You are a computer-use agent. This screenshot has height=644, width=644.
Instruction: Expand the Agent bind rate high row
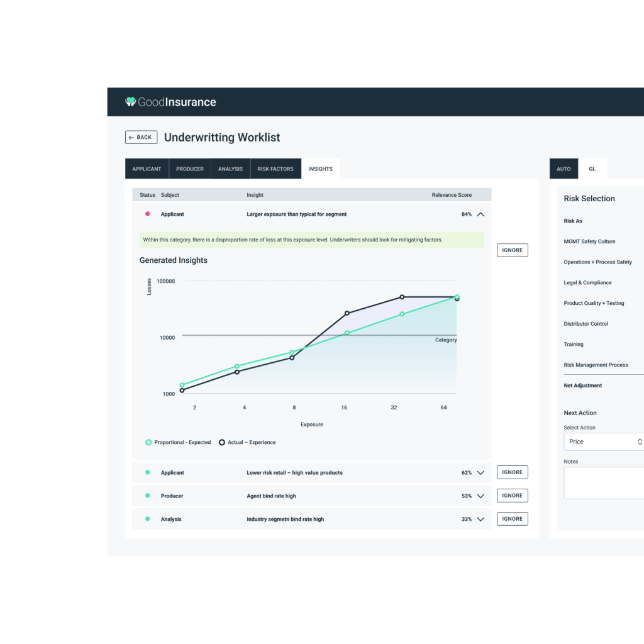pyautogui.click(x=480, y=496)
